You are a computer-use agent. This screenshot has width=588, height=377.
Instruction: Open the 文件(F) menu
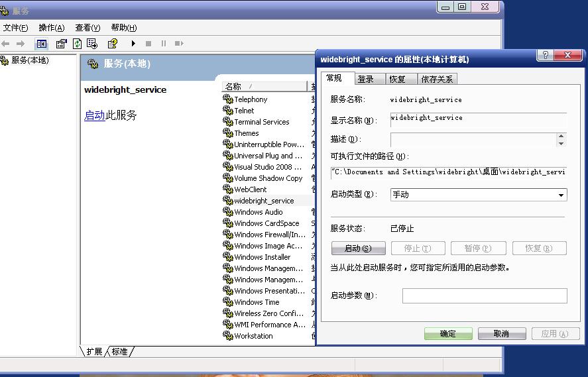(x=15, y=28)
